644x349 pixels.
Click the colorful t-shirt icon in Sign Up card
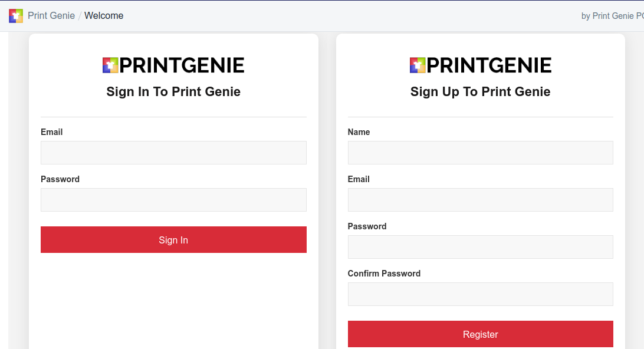(x=418, y=65)
